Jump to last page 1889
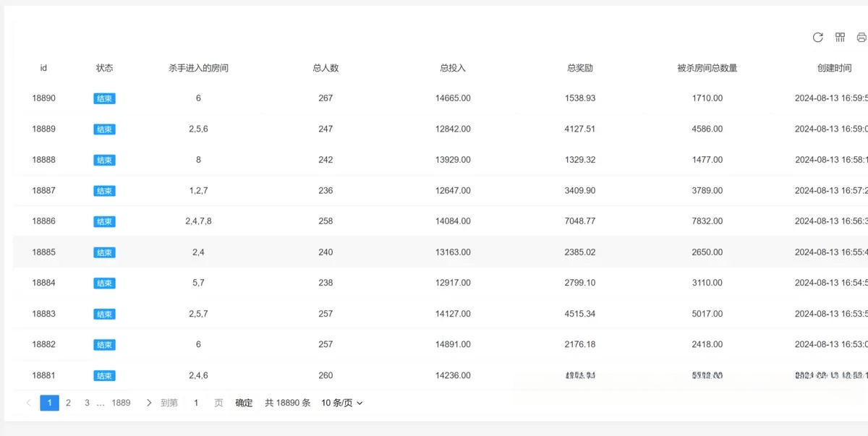 tap(121, 403)
